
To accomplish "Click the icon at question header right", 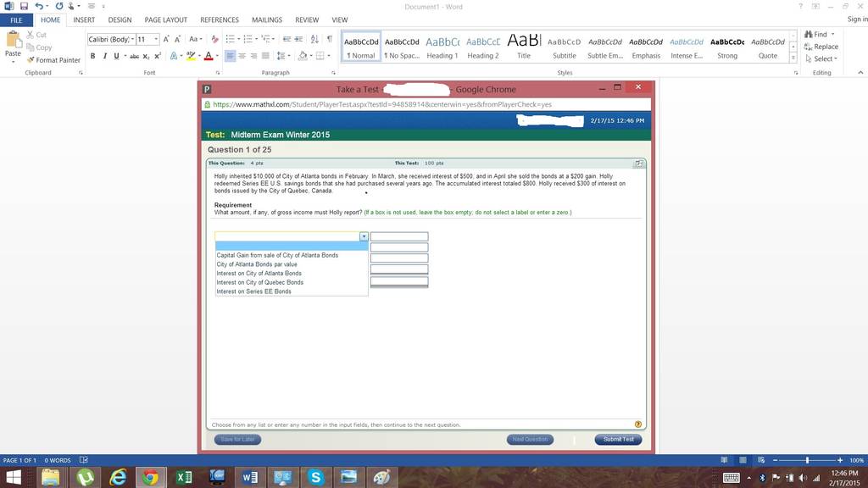I will point(639,164).
